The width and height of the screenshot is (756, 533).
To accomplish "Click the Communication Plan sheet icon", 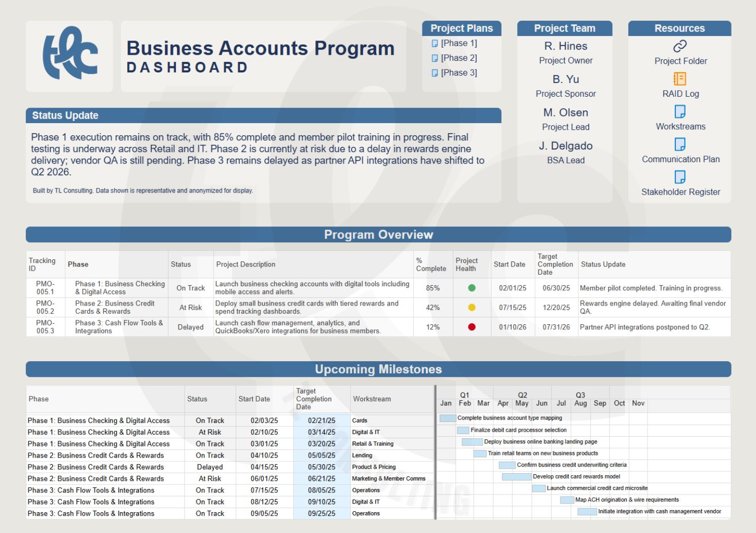I will (x=680, y=144).
